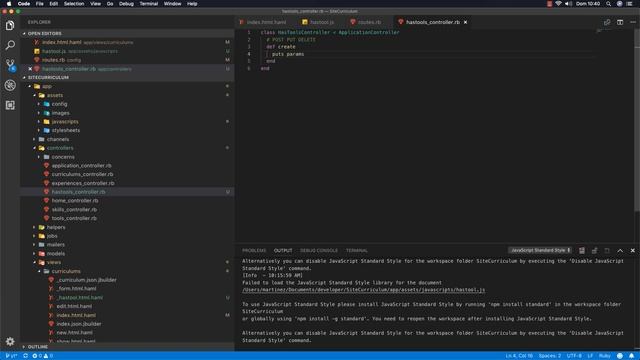640x360 pixels.
Task: Click the Ruby language mode in status bar
Action: tap(604, 356)
